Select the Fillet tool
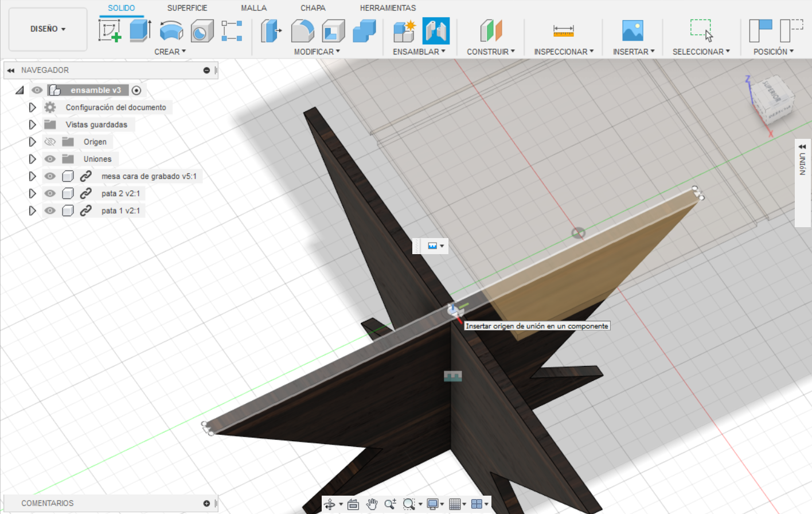Viewport: 812px width, 514px height. coord(302,31)
